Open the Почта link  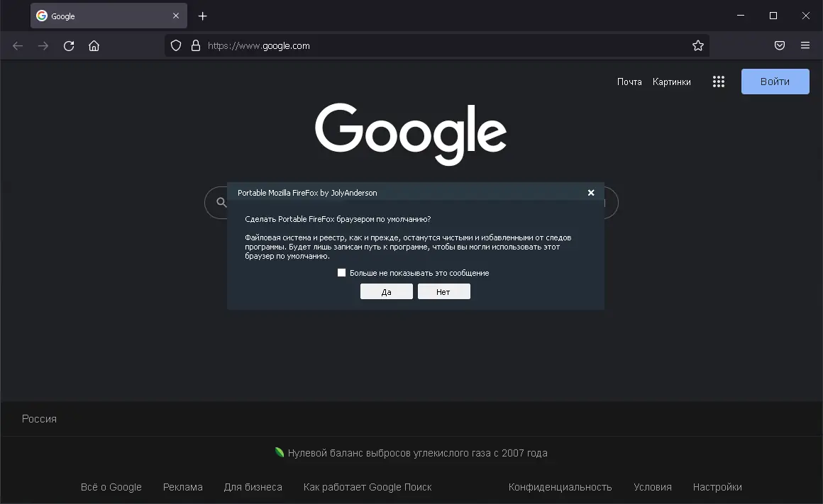(x=629, y=82)
